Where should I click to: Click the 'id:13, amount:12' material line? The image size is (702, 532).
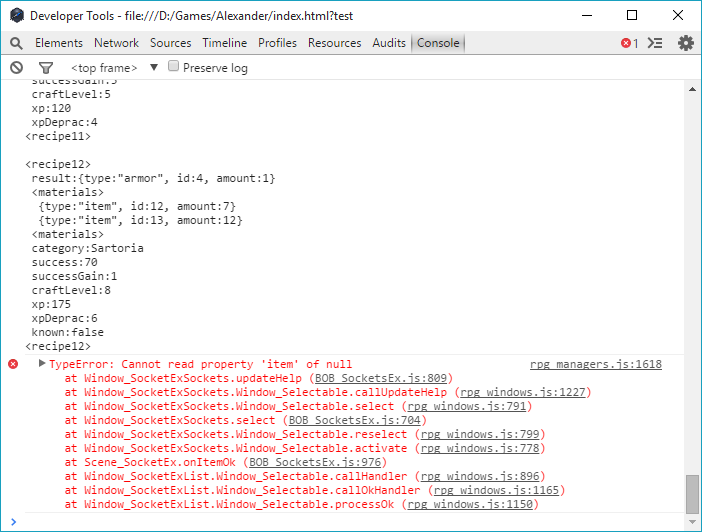click(x=140, y=220)
